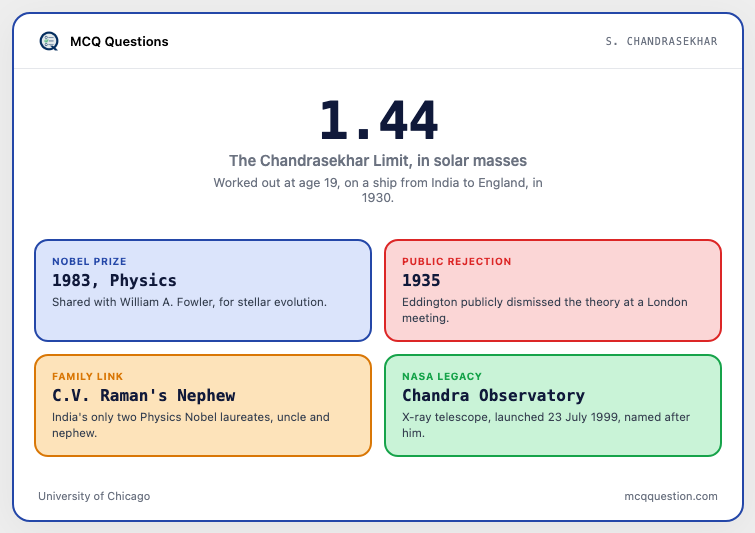Open the orange Family Link card
This screenshot has height=533, width=755.
tap(203, 405)
